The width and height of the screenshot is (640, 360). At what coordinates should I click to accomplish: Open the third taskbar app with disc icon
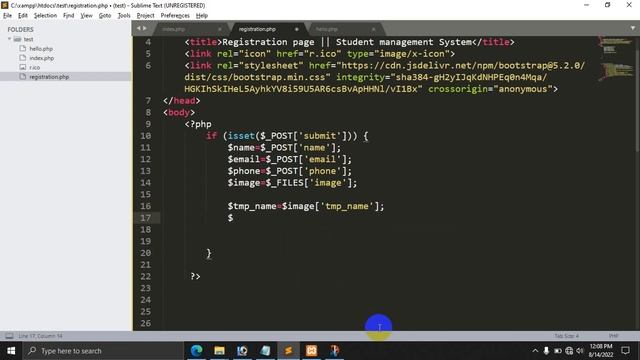(x=242, y=351)
